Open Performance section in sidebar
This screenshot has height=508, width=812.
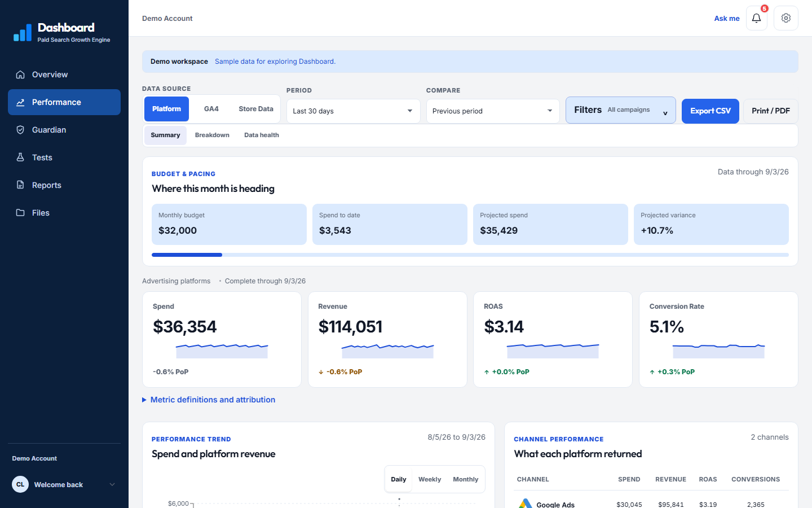coord(64,102)
